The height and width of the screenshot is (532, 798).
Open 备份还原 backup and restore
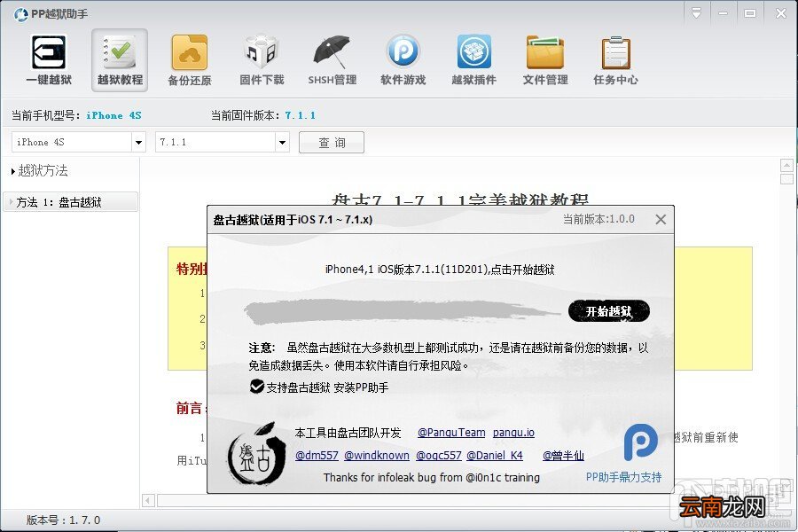click(190, 60)
